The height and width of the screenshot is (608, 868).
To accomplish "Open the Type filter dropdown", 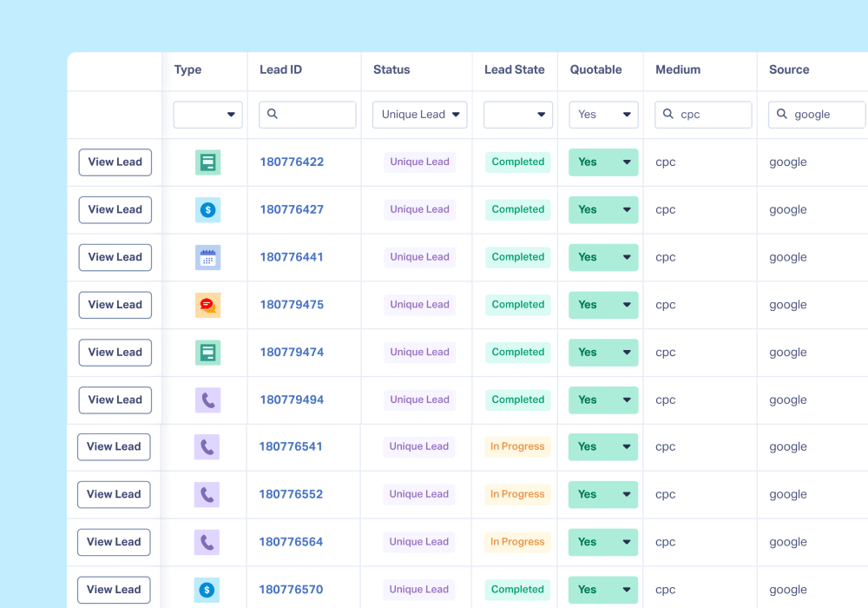I will click(207, 115).
